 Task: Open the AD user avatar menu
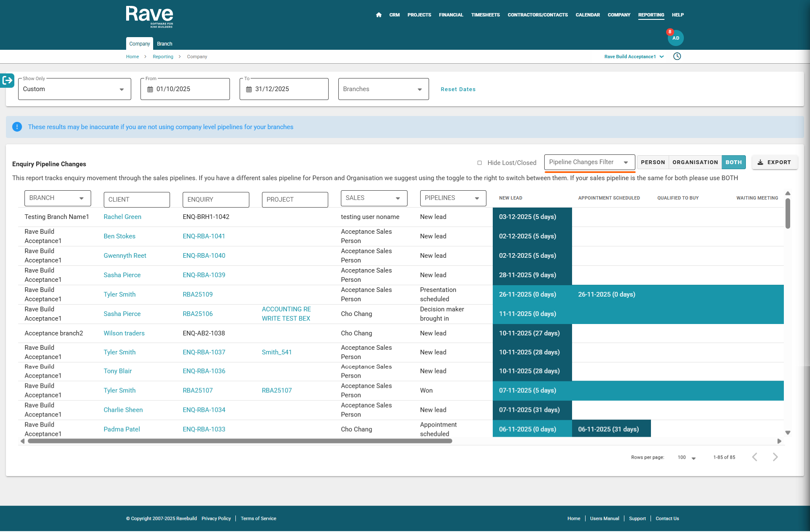pos(675,38)
